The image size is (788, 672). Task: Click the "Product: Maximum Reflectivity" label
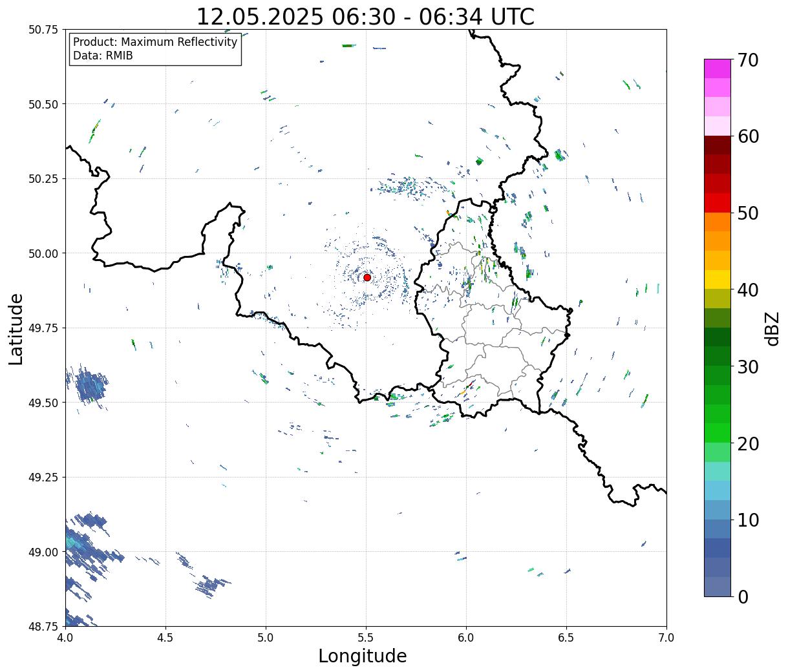coord(155,42)
